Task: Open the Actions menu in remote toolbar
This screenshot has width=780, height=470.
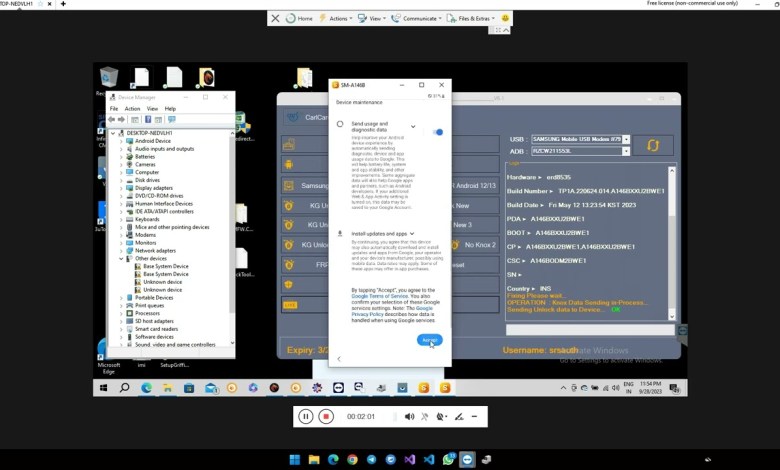Action: 335,18
